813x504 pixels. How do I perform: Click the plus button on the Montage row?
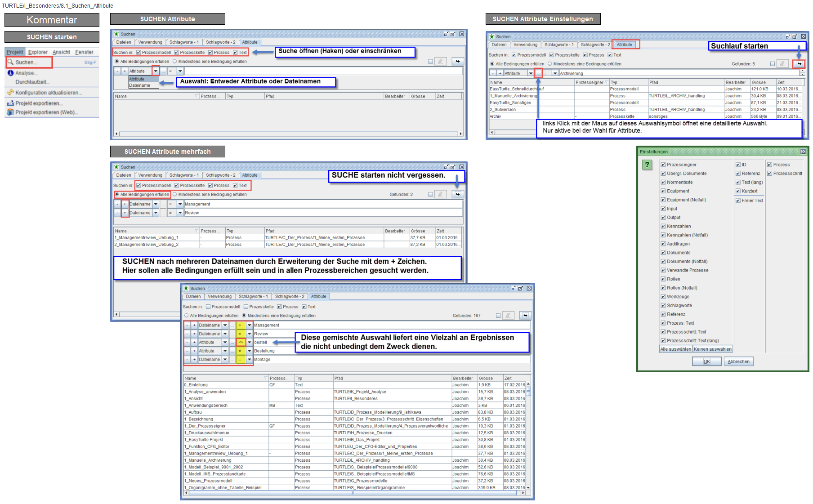194,360
